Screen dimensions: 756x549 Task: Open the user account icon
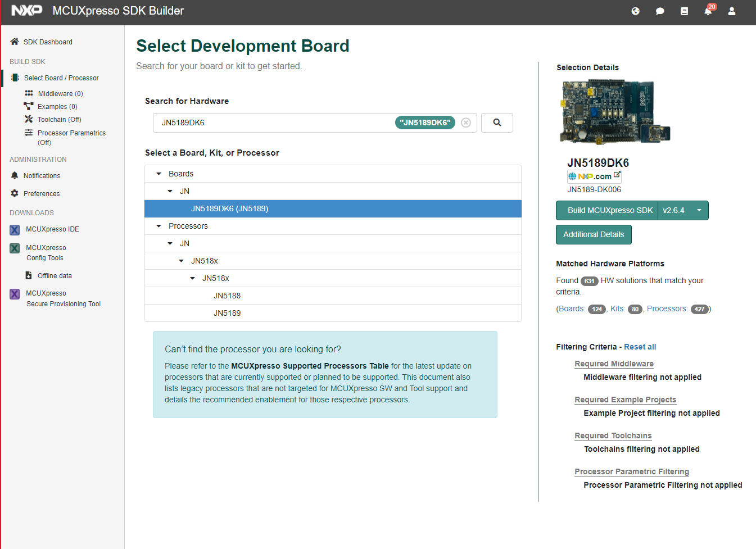[x=732, y=11]
